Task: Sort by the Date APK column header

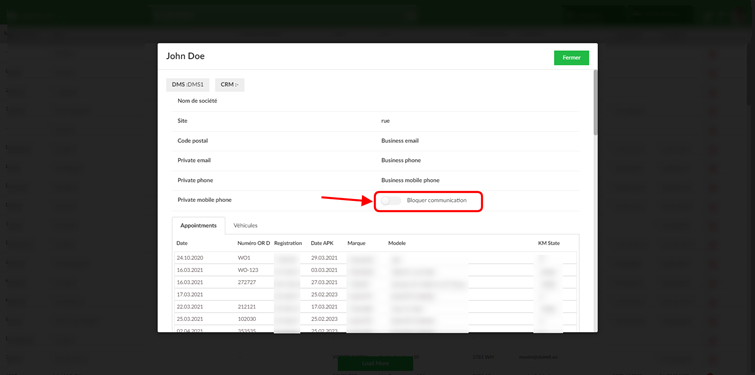Action: point(322,243)
